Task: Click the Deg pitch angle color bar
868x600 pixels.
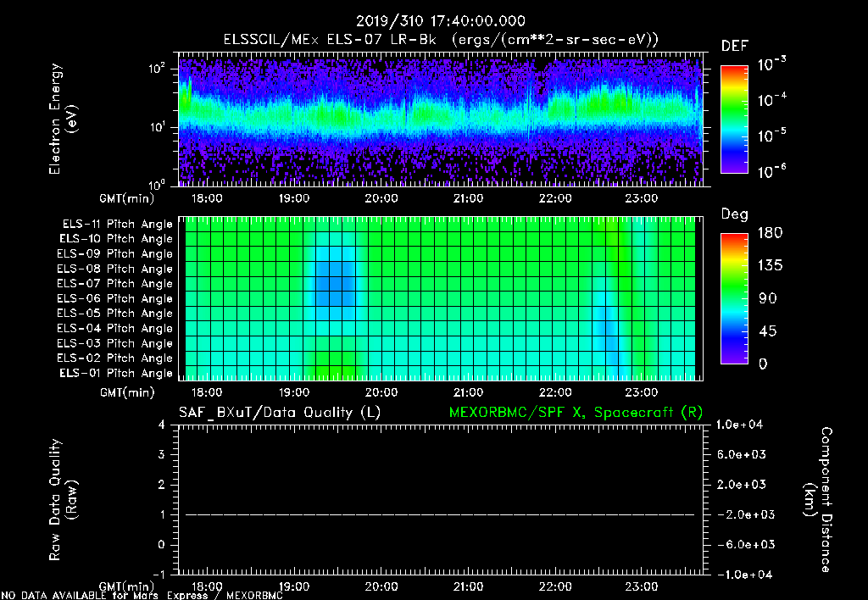Action: tap(734, 298)
